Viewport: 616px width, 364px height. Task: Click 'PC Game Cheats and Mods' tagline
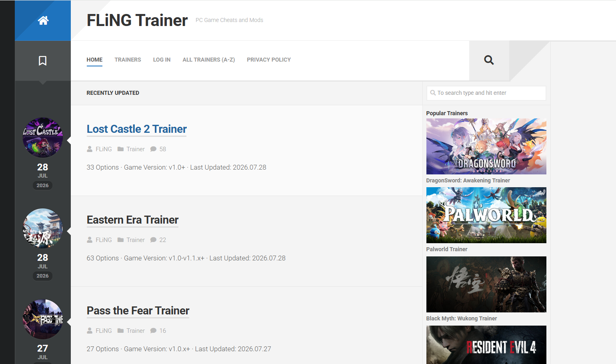coord(229,20)
